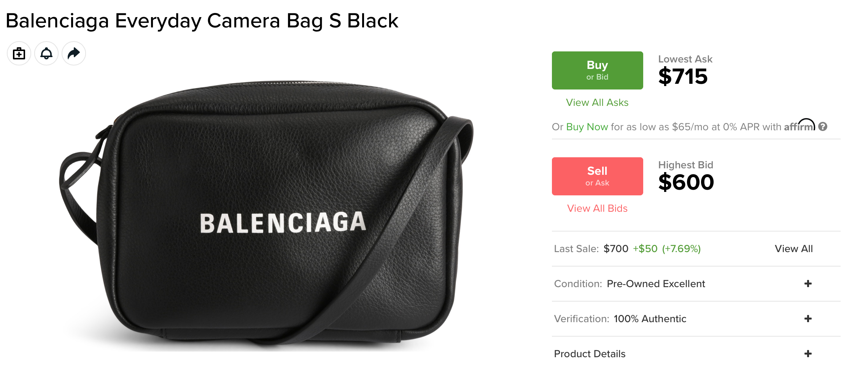This screenshot has width=868, height=377.
Task: Open View All Asks link
Action: coord(597,102)
